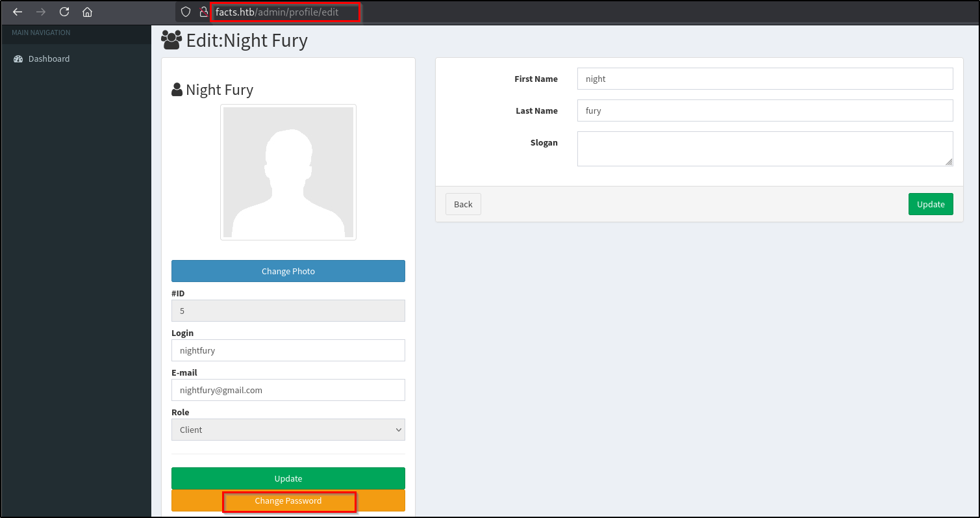Click inside the Slogan text area

click(x=765, y=149)
